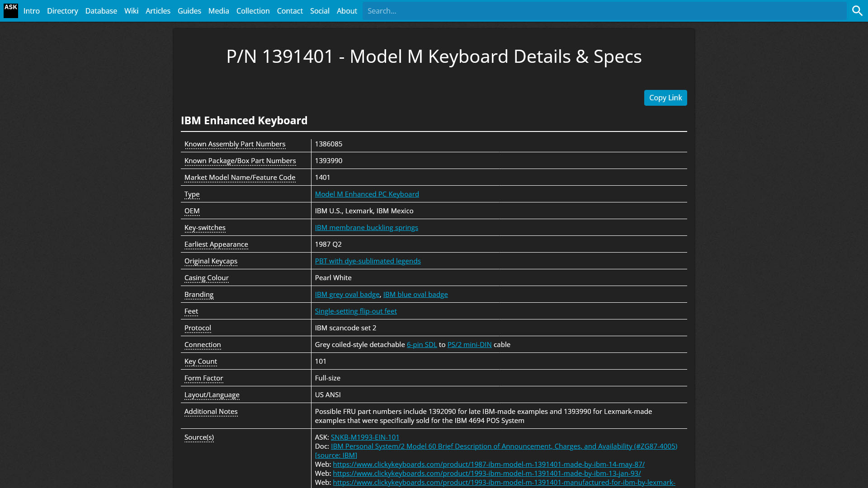868x488 pixels.
Task: Open clickykeyboards manufactured-for-ibm-by-lexmark link
Action: pos(504,482)
